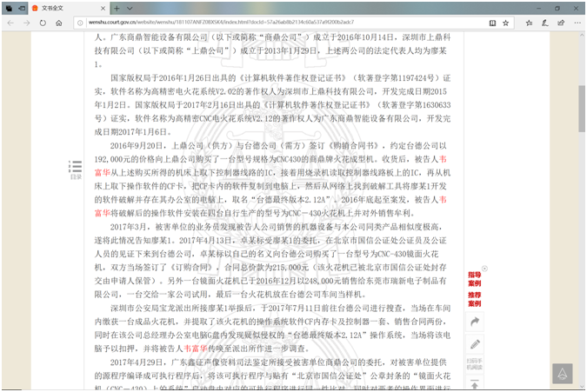Click text 国家版权局于2016年1月26日
Screen dimensions: 587x392
161,78
